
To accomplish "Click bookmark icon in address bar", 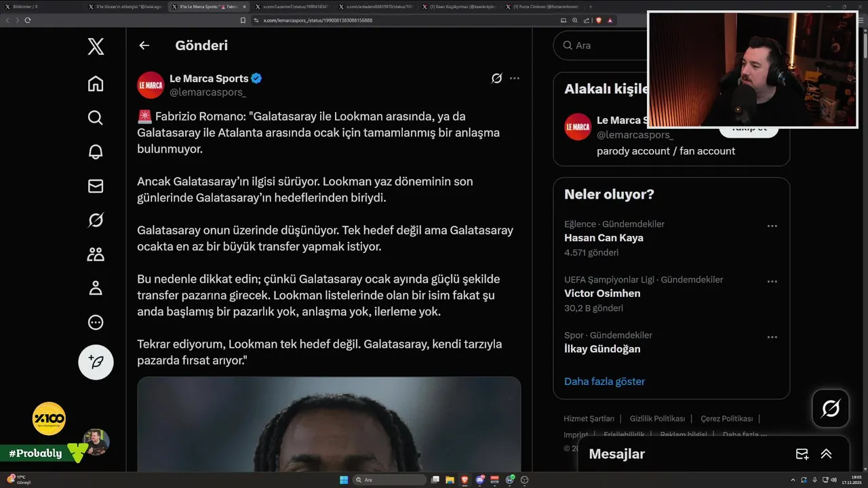I will [243, 20].
